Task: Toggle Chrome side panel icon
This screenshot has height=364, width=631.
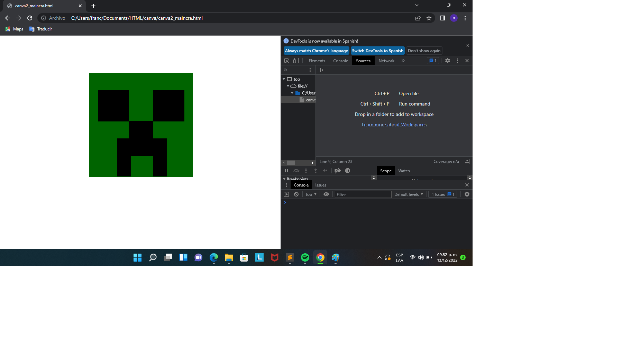Action: point(442,18)
